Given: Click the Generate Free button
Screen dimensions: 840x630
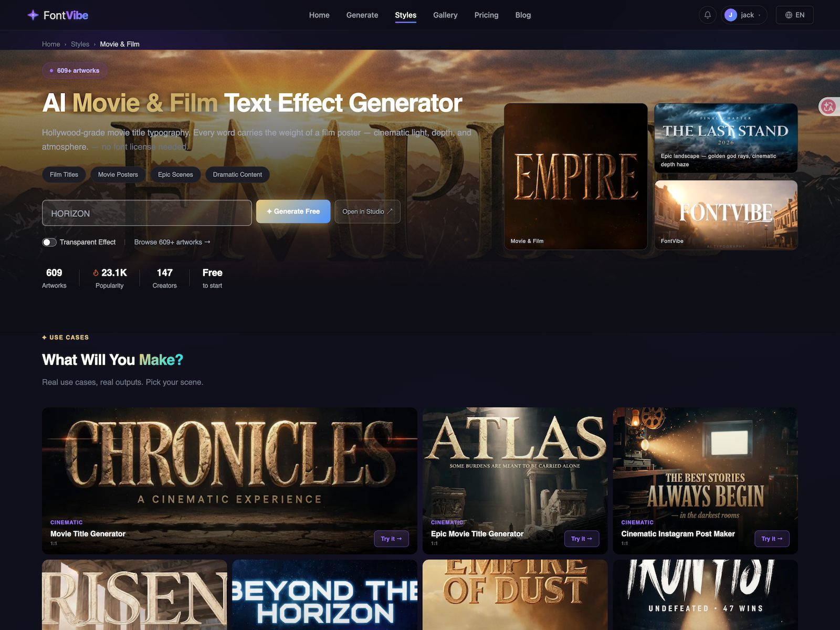Looking at the screenshot, I should (x=293, y=212).
